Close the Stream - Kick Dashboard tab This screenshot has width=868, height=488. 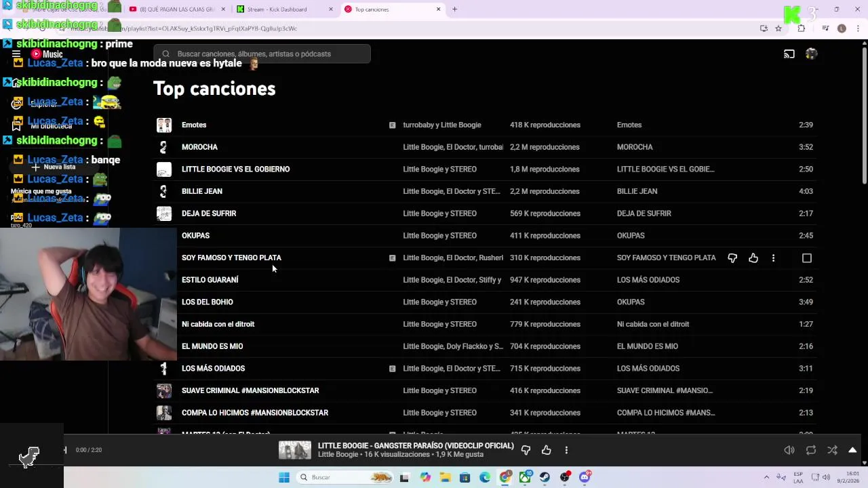tap(331, 9)
